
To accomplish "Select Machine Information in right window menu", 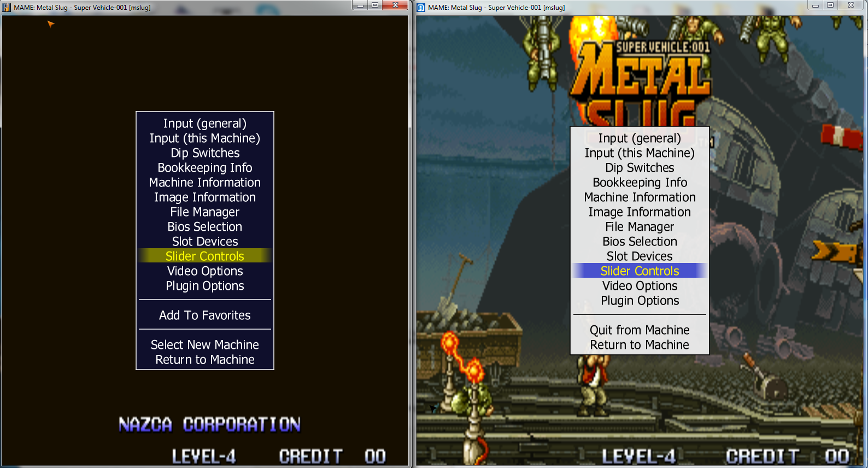I will [x=640, y=197].
